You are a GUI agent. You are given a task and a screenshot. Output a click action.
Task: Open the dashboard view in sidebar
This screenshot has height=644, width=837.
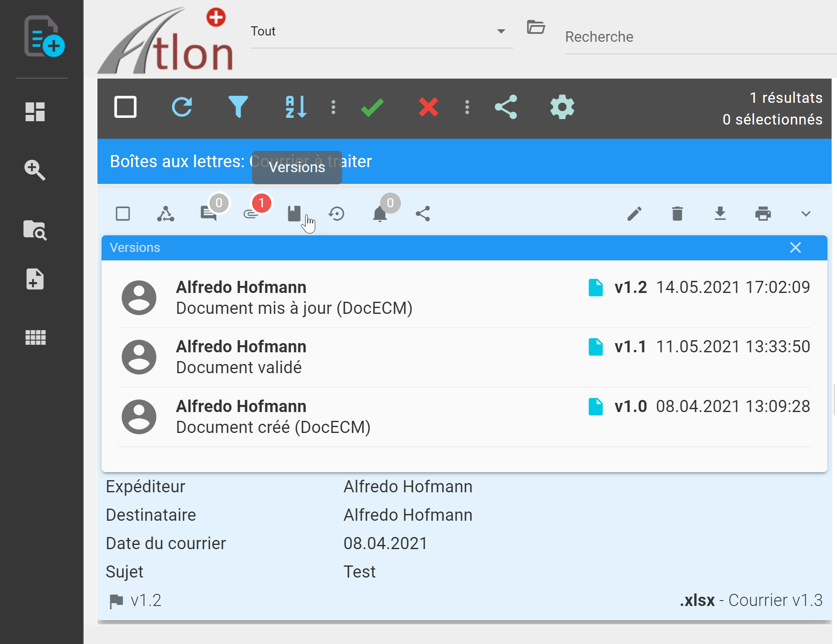click(35, 112)
